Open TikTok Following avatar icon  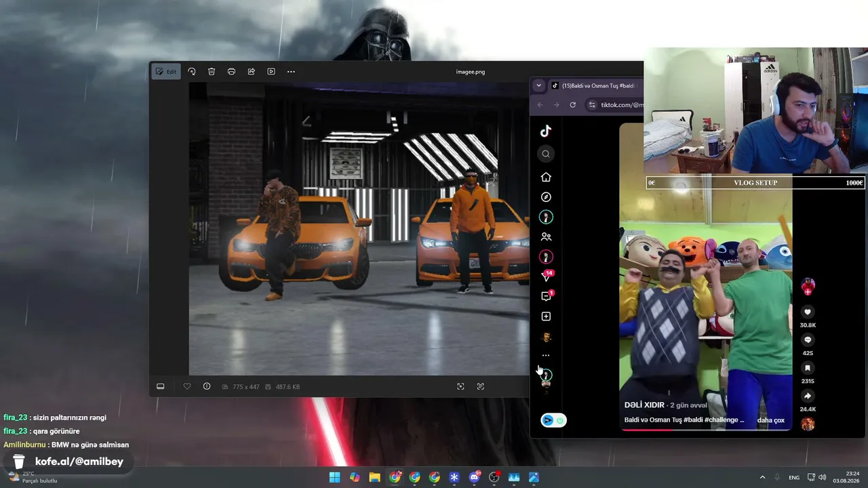(x=546, y=217)
